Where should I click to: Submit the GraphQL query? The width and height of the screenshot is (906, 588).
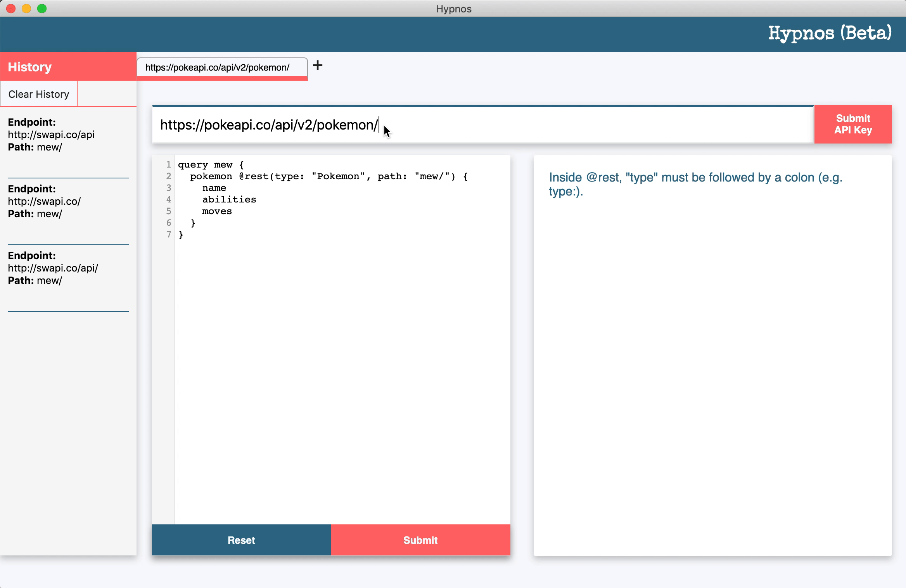420,540
